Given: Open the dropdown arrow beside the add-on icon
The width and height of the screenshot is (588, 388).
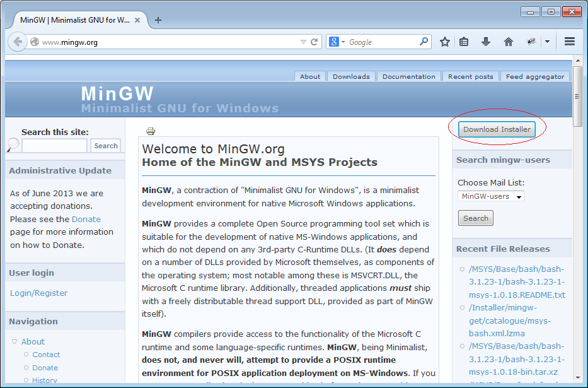Looking at the screenshot, I should (548, 42).
